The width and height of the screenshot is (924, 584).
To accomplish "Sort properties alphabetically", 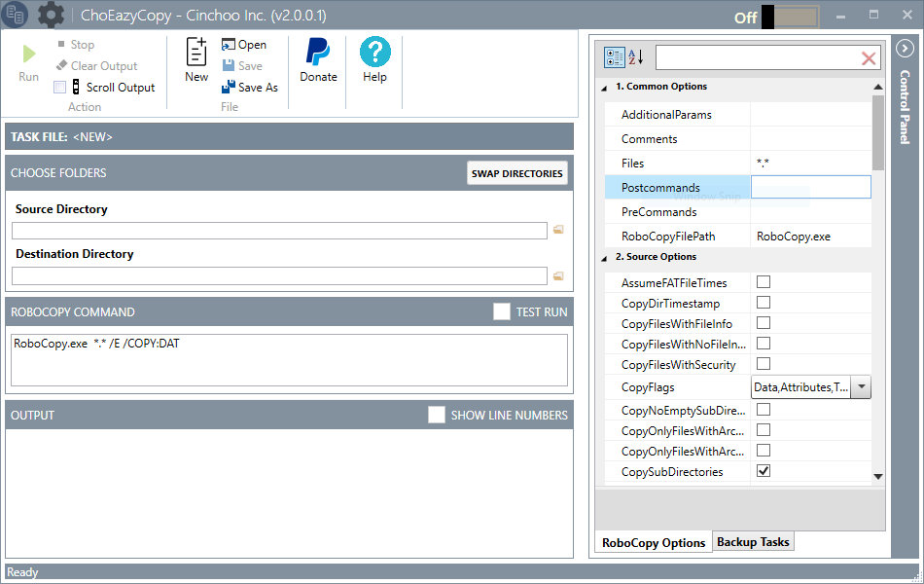I will pyautogui.click(x=636, y=57).
